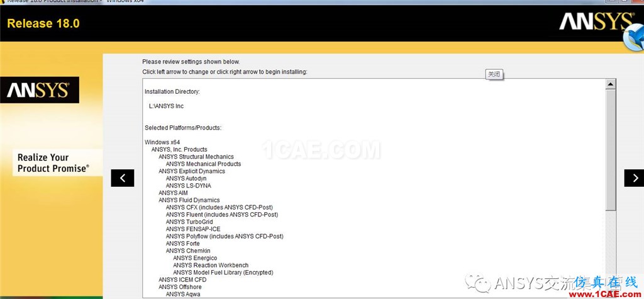Select the 'L:\ANSYS Inc' path text
This screenshot has width=644, height=299.
click(166, 106)
